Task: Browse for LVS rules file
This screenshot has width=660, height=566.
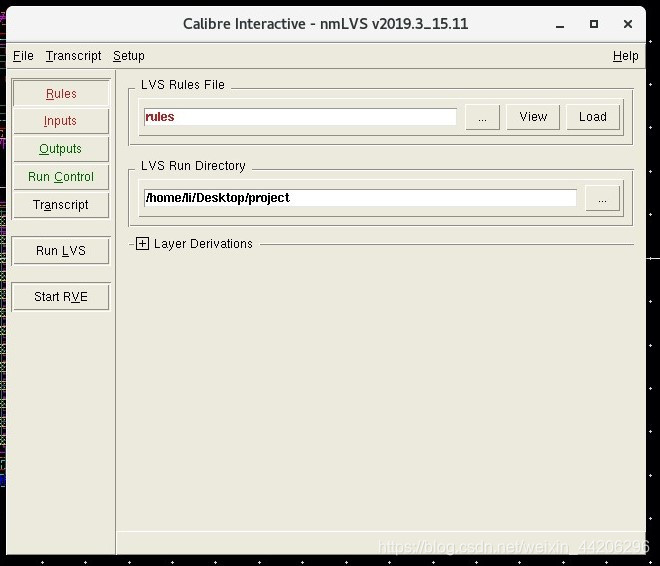Action: tap(482, 117)
